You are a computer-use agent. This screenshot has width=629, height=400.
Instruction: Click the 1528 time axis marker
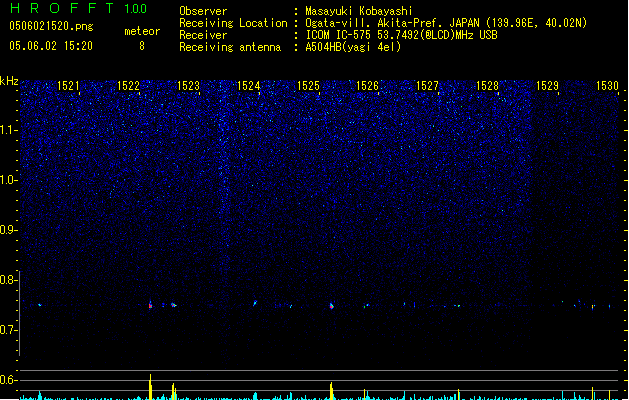click(x=487, y=86)
